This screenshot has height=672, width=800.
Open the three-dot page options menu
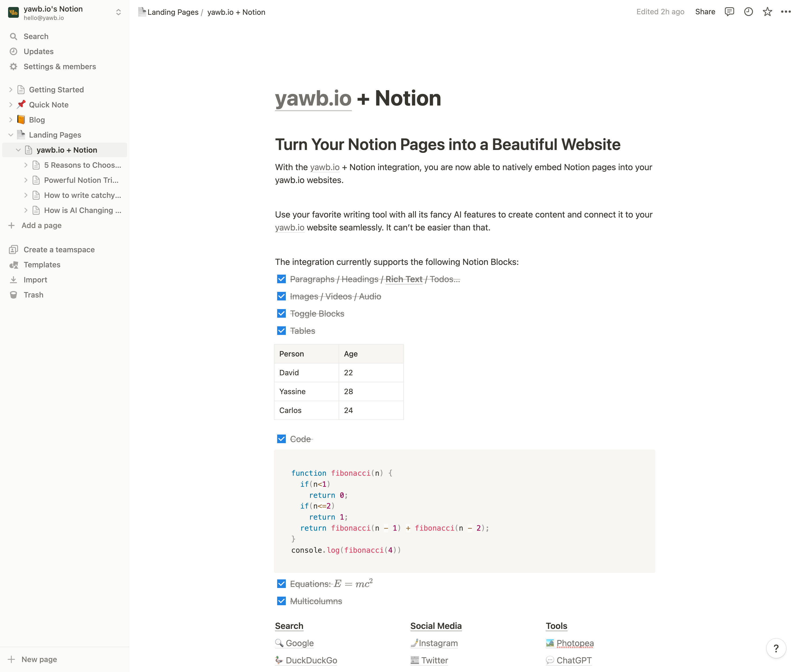tap(785, 12)
